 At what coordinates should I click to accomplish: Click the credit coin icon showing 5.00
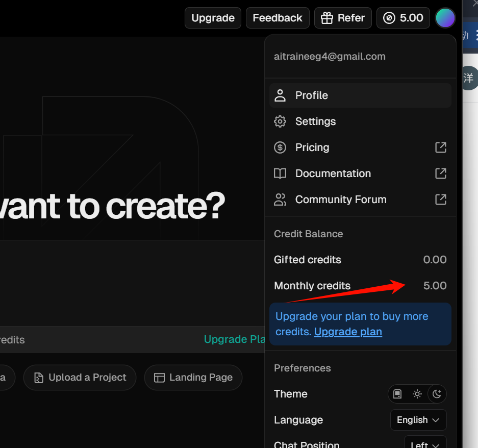coord(389,18)
